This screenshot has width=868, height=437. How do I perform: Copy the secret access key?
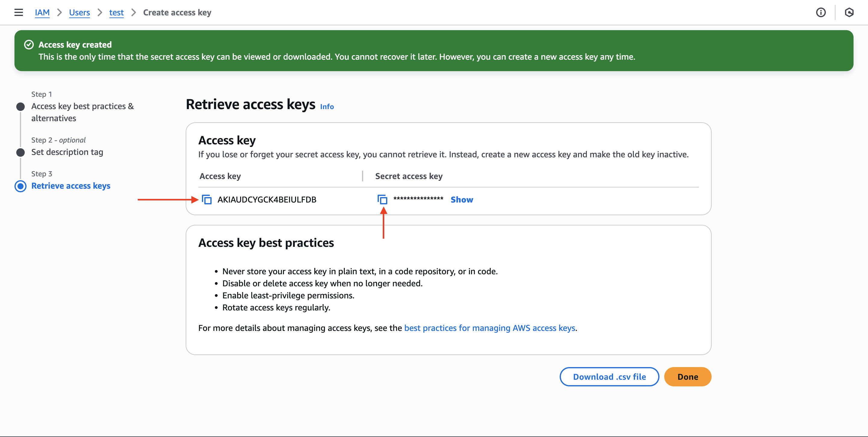[383, 200]
